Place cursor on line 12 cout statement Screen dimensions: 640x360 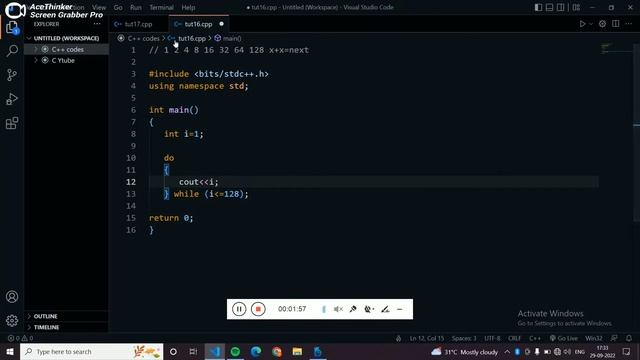tap(198, 182)
